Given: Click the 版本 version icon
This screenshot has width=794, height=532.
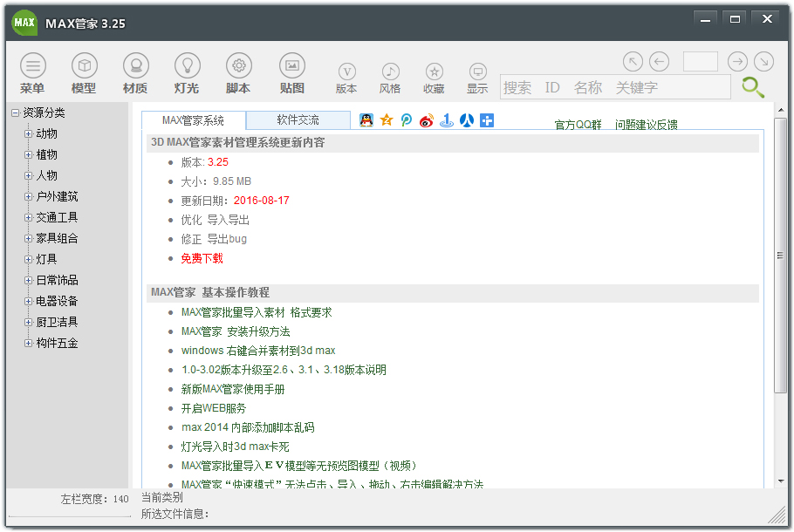Looking at the screenshot, I should (347, 72).
